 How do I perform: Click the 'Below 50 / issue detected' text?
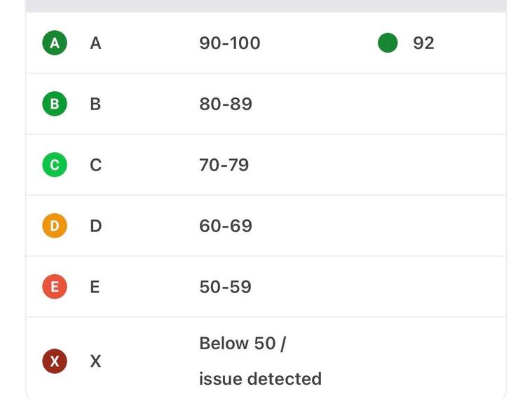[260, 361]
